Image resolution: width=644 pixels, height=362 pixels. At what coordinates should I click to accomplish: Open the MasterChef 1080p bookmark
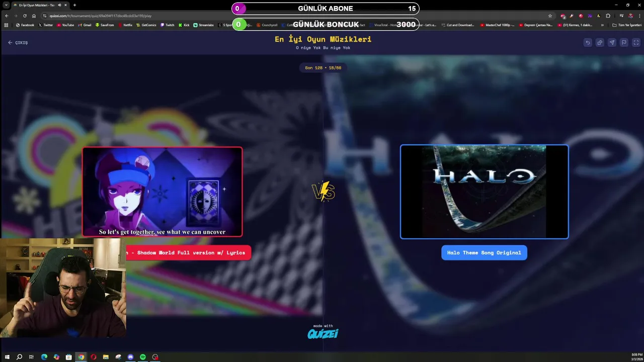click(x=498, y=25)
